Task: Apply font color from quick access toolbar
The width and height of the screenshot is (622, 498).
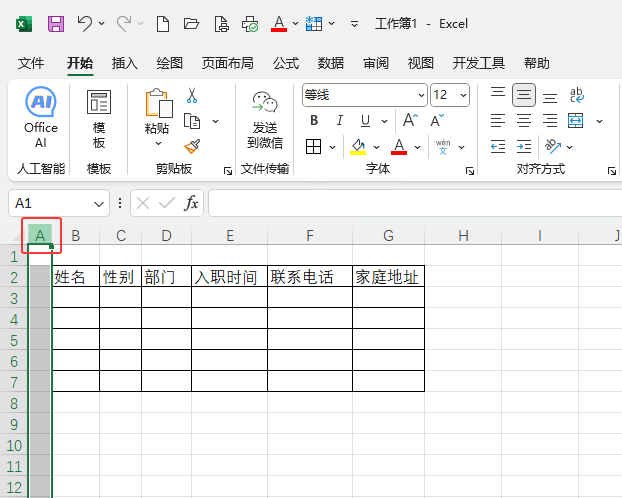Action: [279, 24]
